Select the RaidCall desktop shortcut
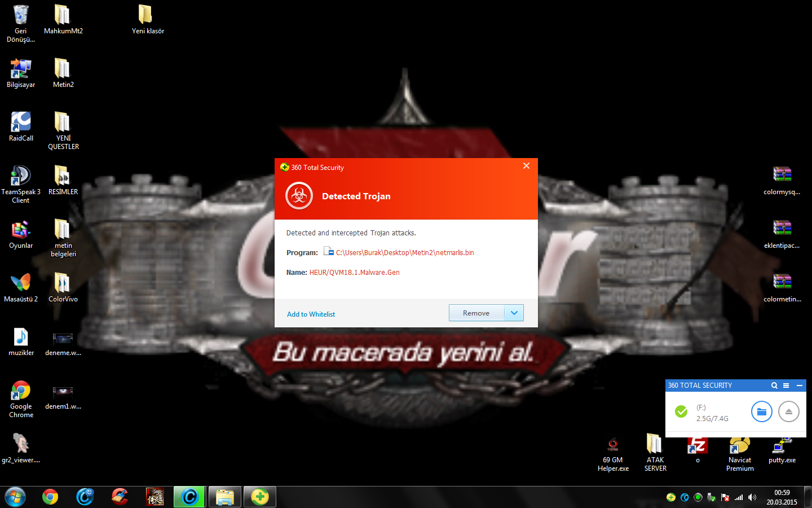The width and height of the screenshot is (812, 508). [21, 127]
